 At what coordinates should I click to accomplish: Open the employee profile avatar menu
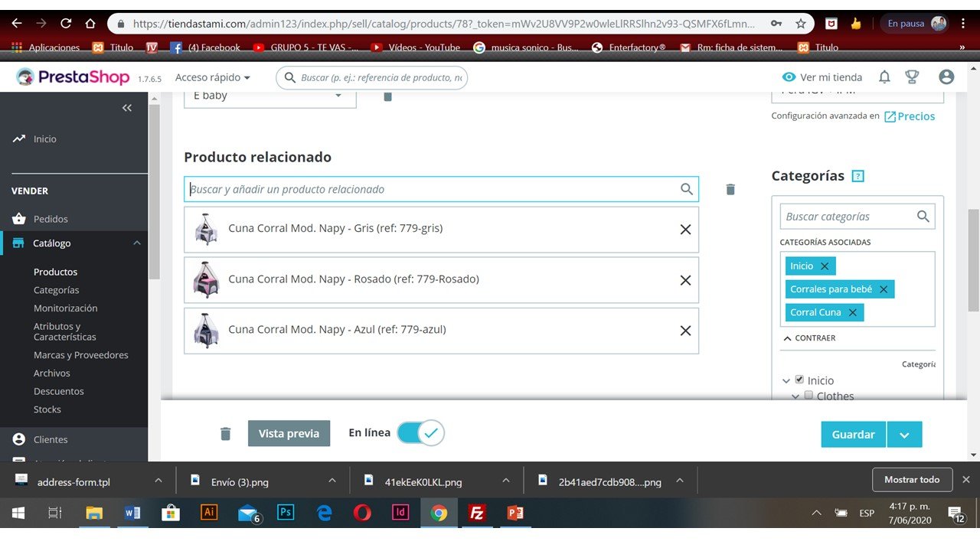(946, 77)
